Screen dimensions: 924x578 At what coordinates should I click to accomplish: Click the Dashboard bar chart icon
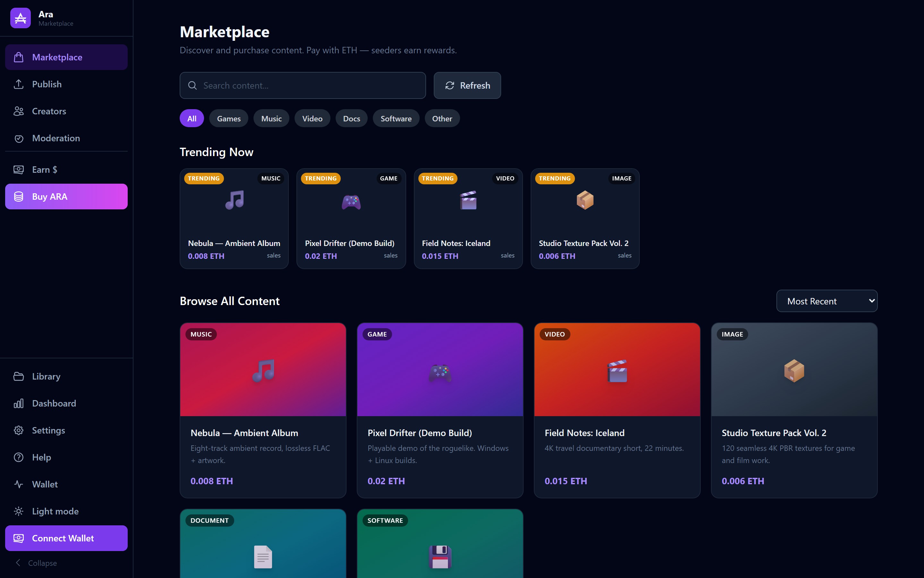[19, 403]
